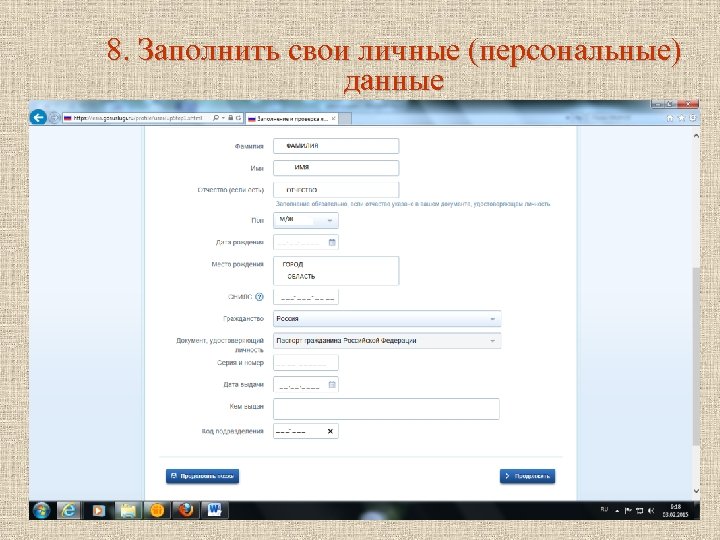The image size is (720, 540).
Task: Click the browser Forward arrow button
Action: (x=54, y=118)
